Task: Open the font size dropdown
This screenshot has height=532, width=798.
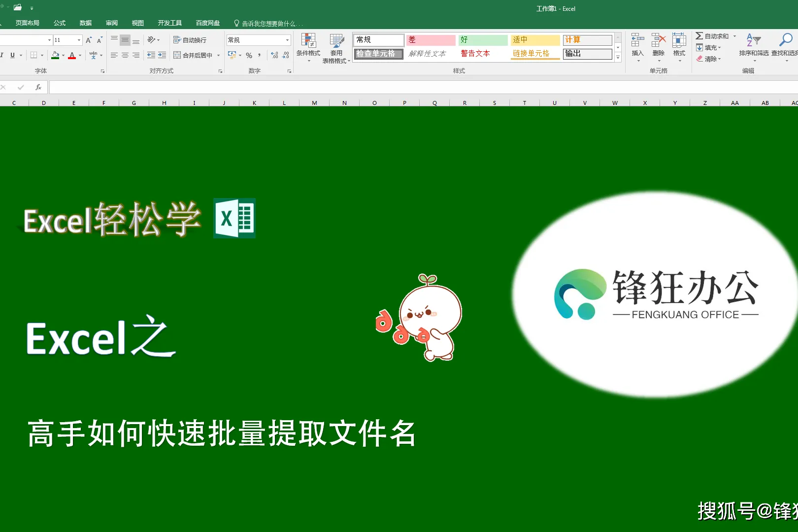Action: 79,40
